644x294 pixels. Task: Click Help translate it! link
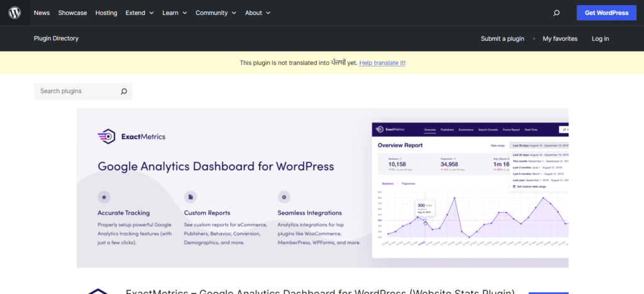pos(382,63)
